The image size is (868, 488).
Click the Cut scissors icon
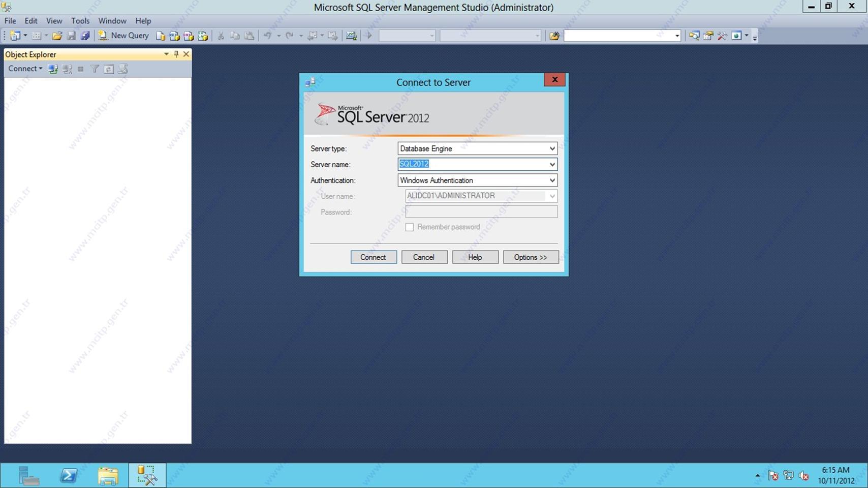click(221, 36)
